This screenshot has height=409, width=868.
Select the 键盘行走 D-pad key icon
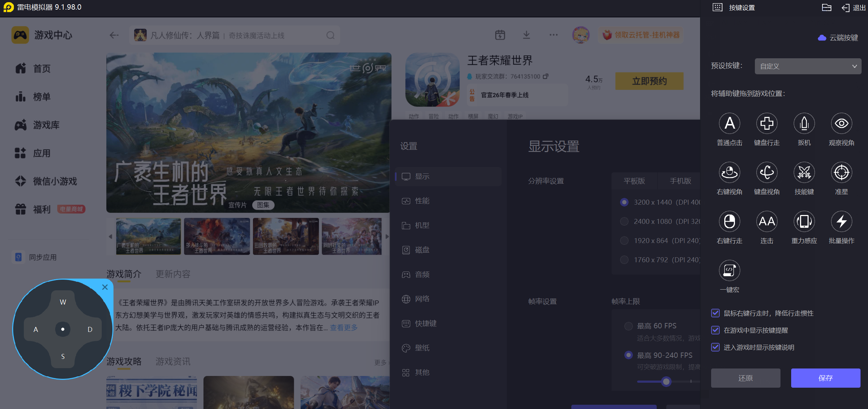767,123
